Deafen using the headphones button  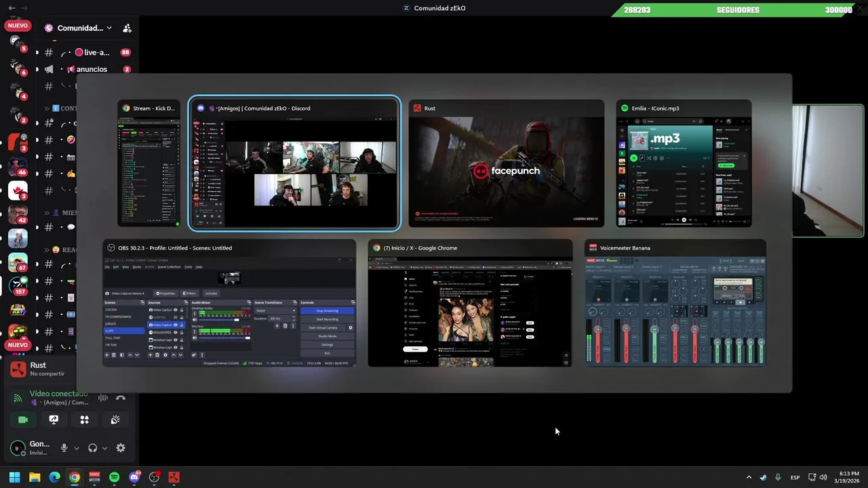click(92, 448)
